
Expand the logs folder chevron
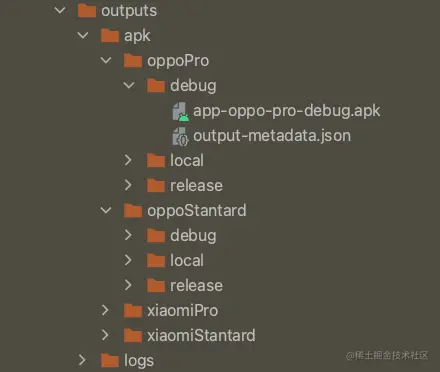(82, 360)
